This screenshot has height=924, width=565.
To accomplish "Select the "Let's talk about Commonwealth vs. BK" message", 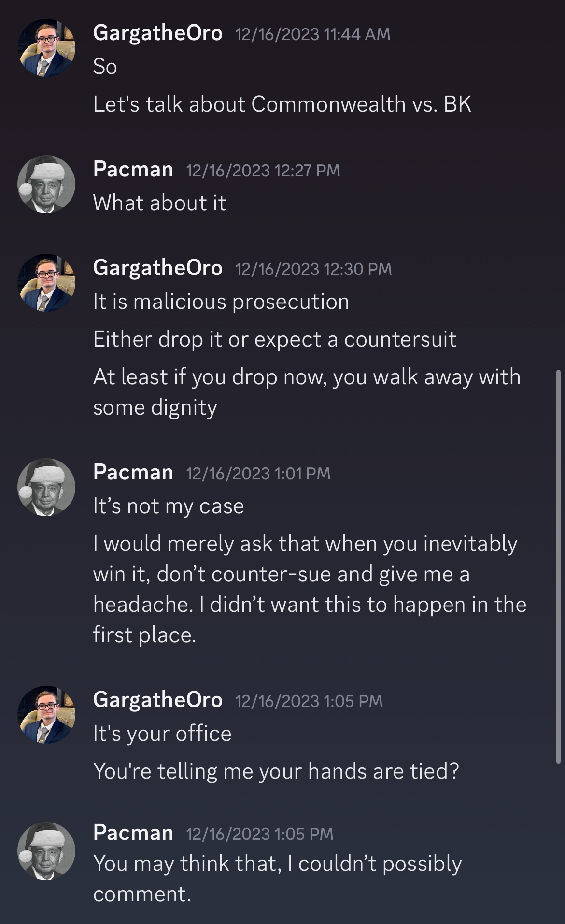I will tap(282, 104).
